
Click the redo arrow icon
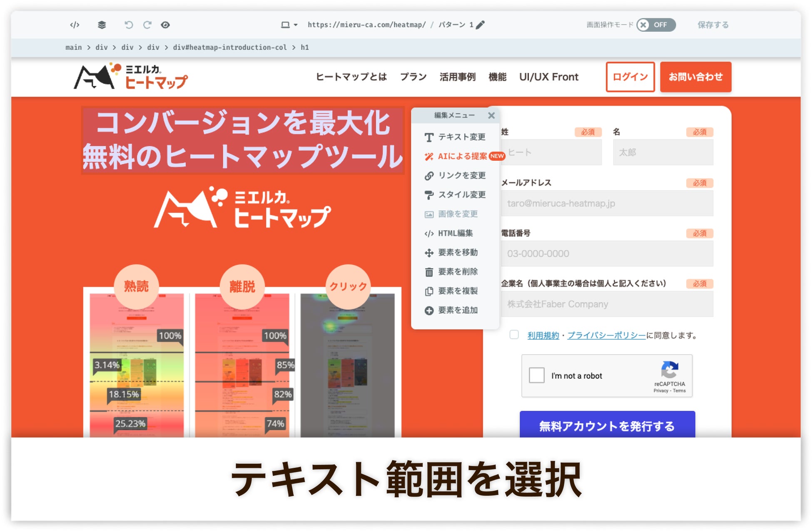pos(147,25)
